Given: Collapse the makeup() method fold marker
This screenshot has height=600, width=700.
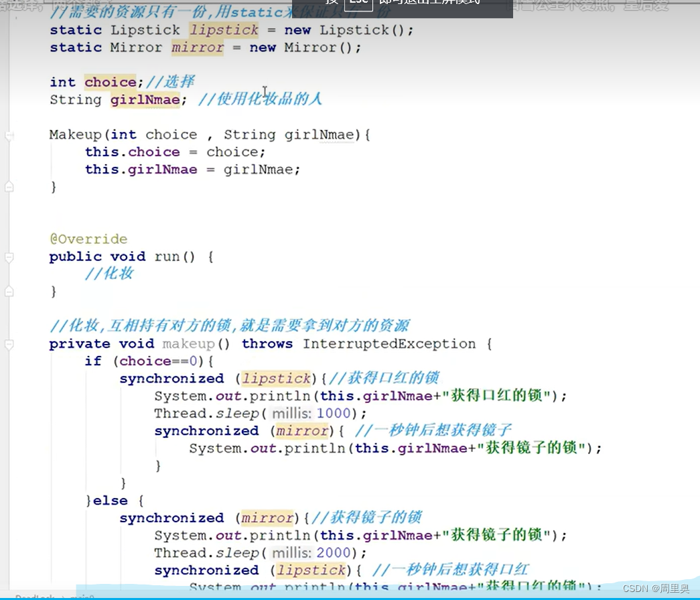Looking at the screenshot, I should [x=9, y=345].
